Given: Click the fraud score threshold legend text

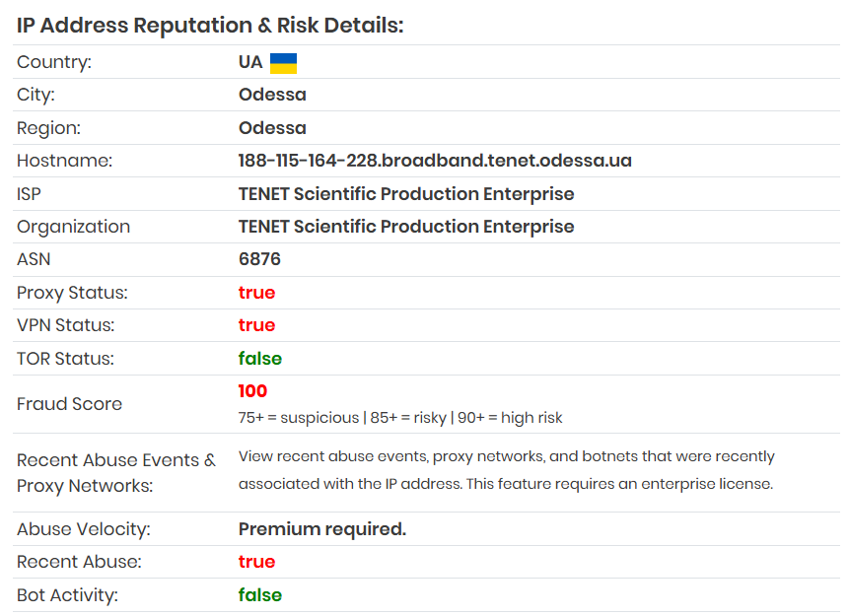Looking at the screenshot, I should coord(400,418).
